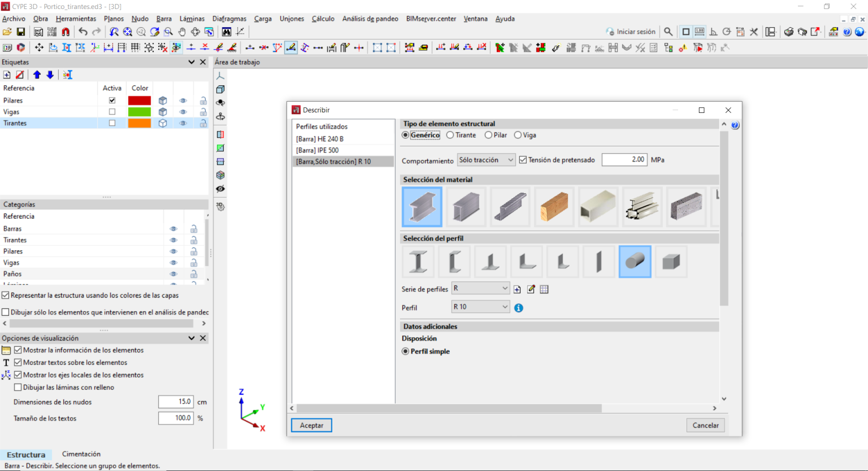The height and width of the screenshot is (471, 868).
Task: Click the red magnet snap icon
Action: (x=66, y=32)
